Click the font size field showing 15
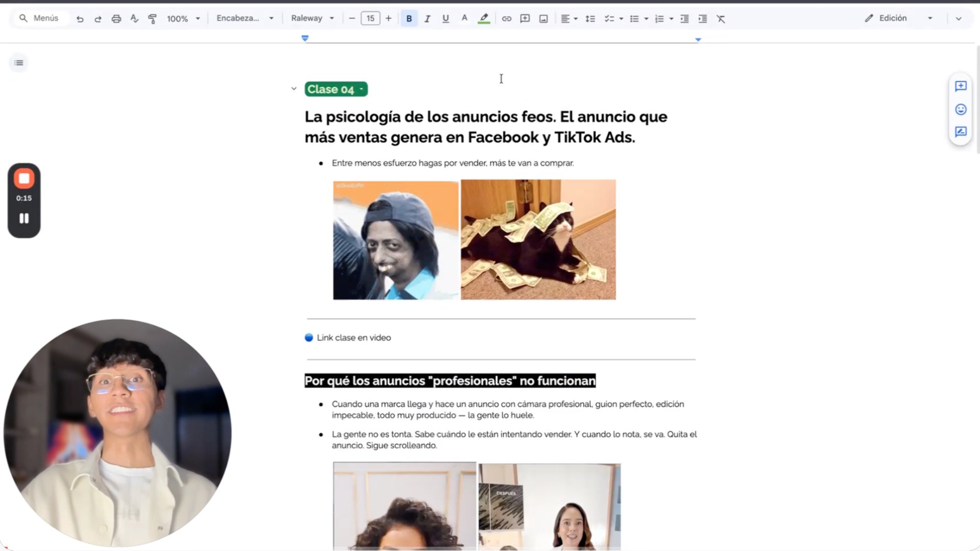The image size is (980, 551). click(x=370, y=18)
